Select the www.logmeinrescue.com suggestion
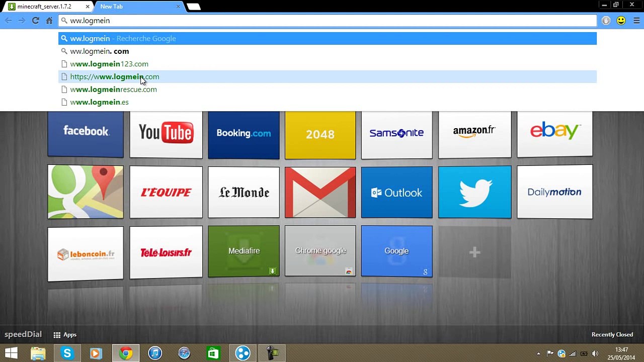 point(328,89)
